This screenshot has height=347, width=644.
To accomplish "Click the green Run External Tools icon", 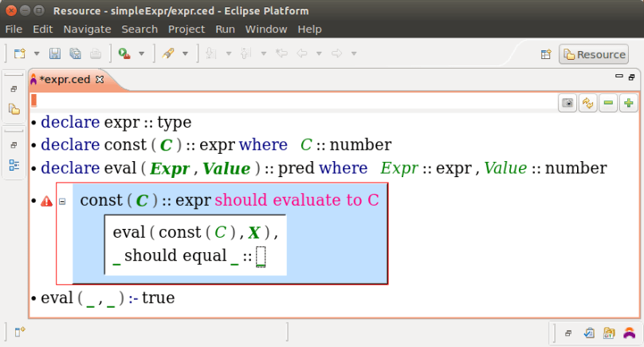I will 124,53.
